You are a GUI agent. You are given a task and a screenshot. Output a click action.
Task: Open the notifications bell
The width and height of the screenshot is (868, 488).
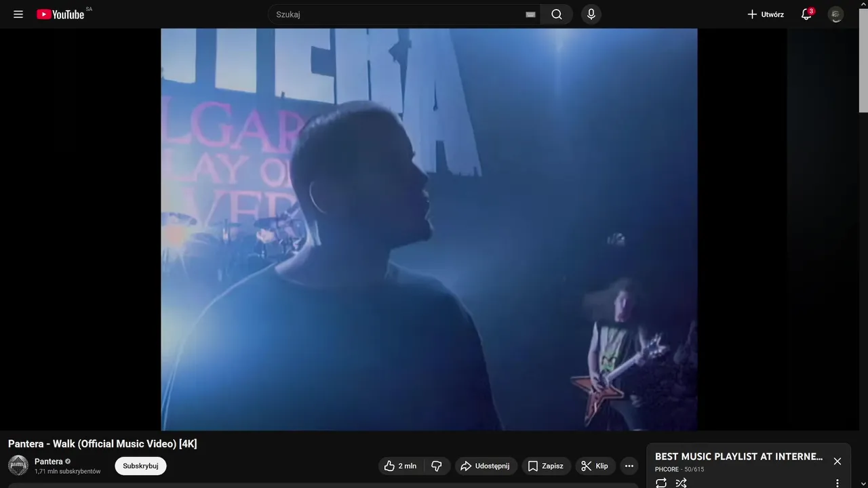(x=806, y=14)
